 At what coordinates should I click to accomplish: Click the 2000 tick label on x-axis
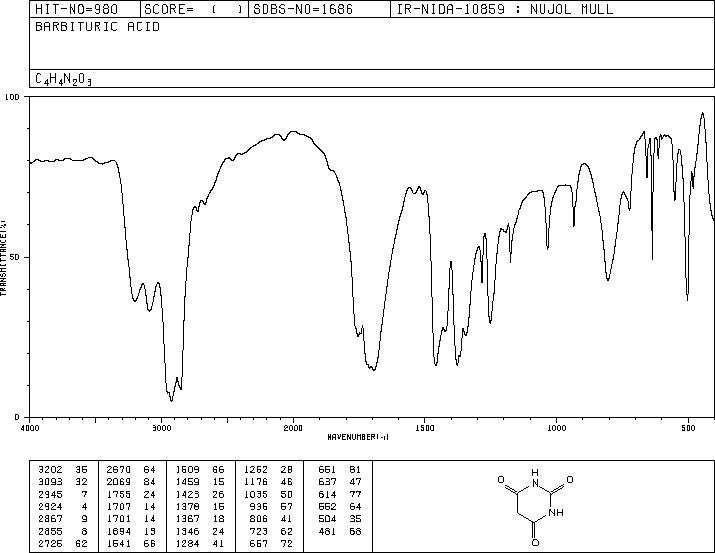tap(293, 428)
